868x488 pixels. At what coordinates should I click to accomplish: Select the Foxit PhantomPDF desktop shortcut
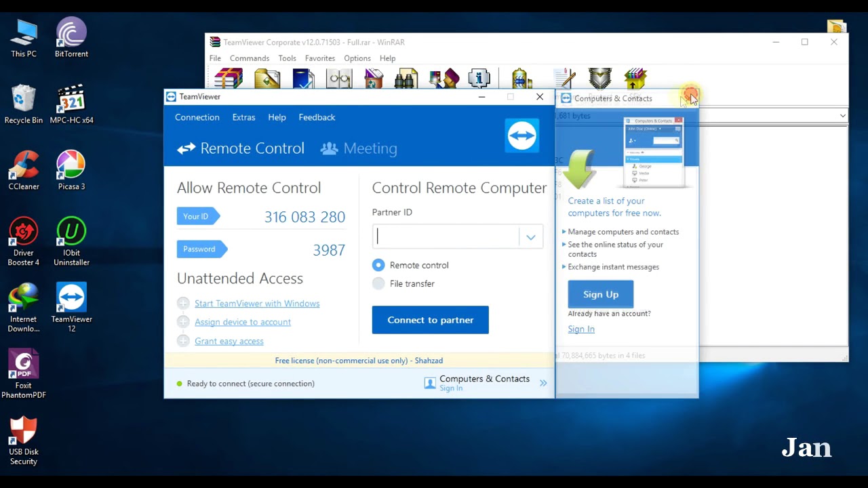[24, 374]
